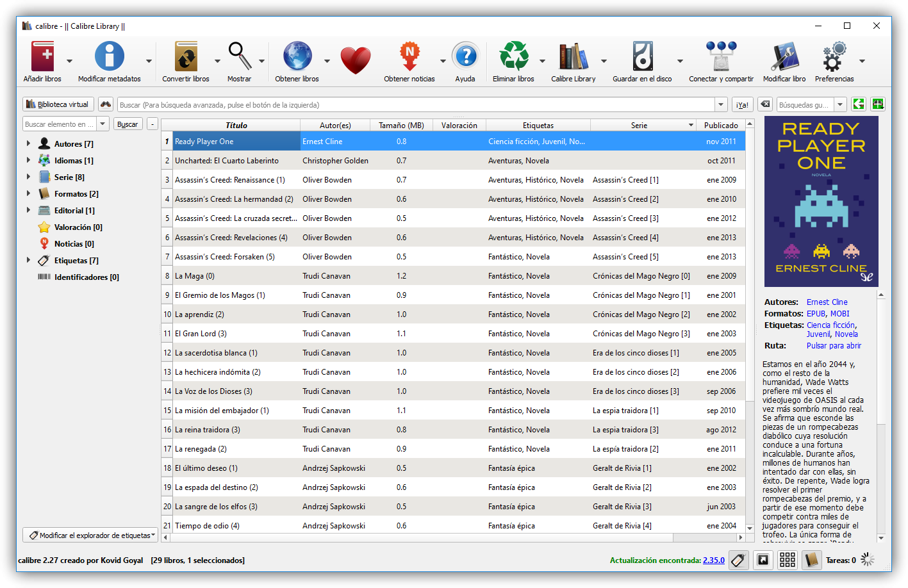Screen dimensions: 908x588
Task: Open the MOBI format link
Action: click(x=839, y=314)
